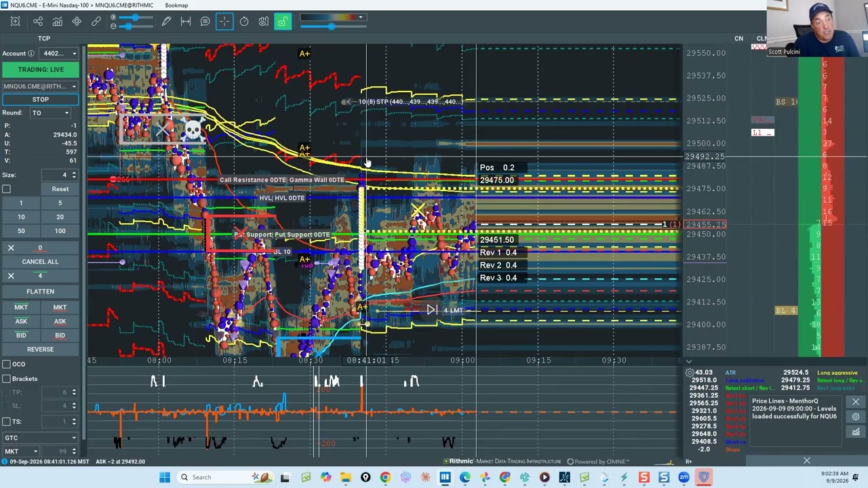Adjust the upper brightness slider

pos(136,18)
